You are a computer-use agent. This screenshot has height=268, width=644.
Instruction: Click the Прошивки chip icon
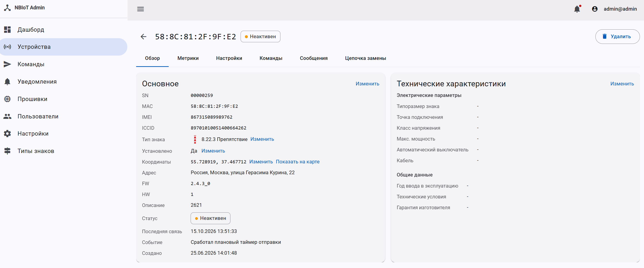(7, 99)
